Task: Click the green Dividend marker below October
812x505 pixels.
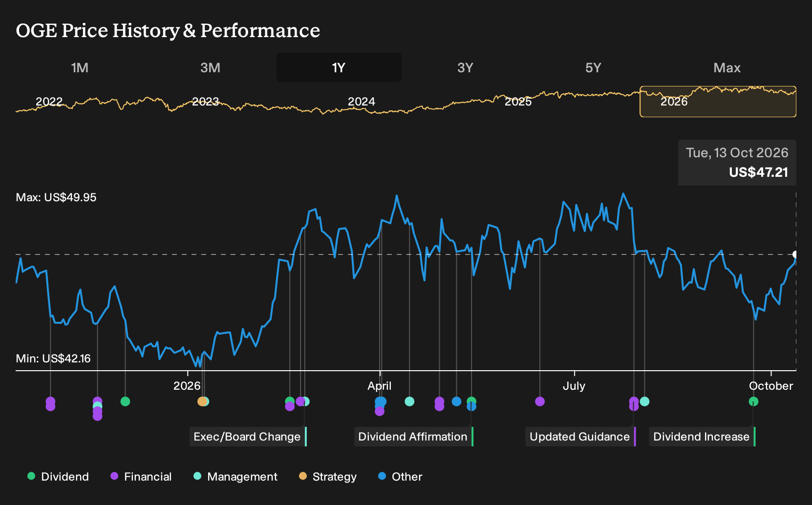Action: pos(753,401)
